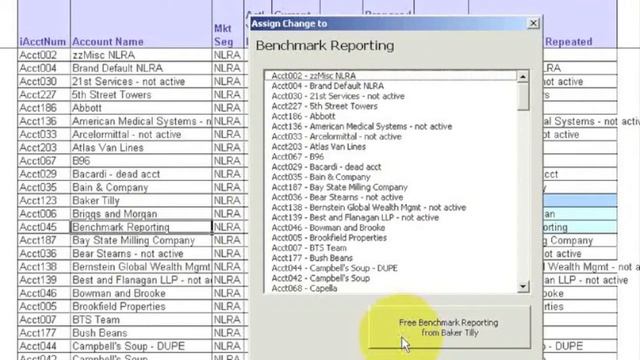This screenshot has height=360, width=640.
Task: Click the Mkt Seg column header
Action: [223, 35]
